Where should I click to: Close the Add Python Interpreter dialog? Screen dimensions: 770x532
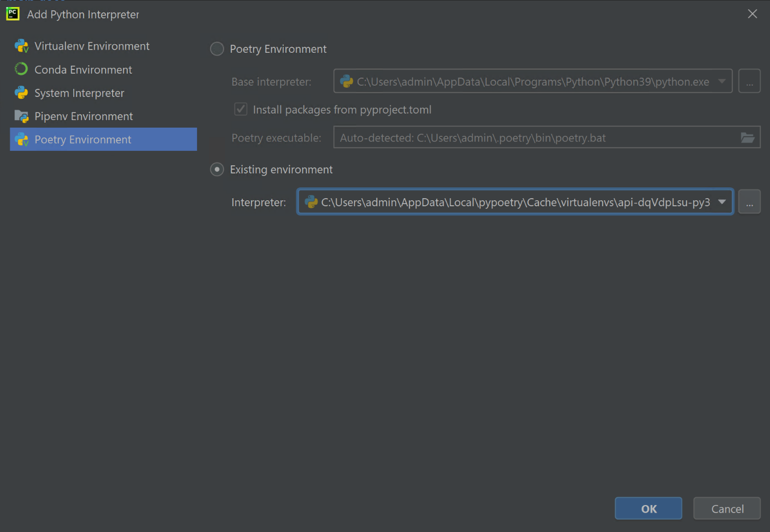pos(752,14)
